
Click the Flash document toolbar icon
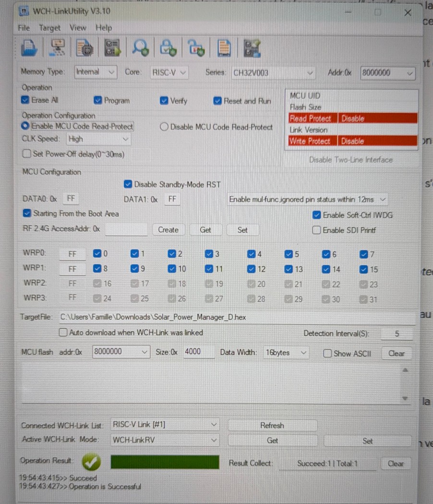point(224,48)
